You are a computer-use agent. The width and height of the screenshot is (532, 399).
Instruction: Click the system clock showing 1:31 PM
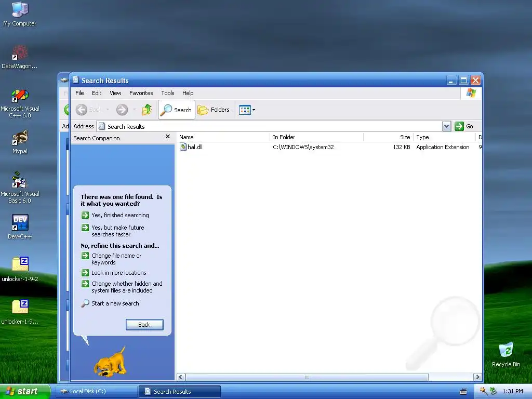click(x=513, y=391)
